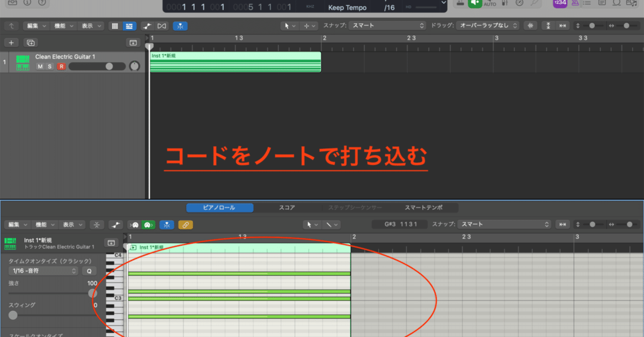Click the 強さ strength slider handle
The height and width of the screenshot is (337, 644).
pyautogui.click(x=93, y=293)
